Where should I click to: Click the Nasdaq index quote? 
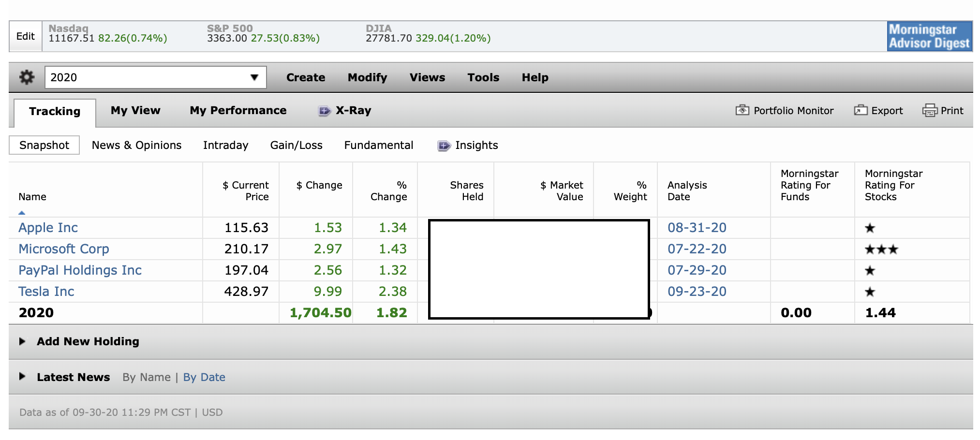coord(108,34)
